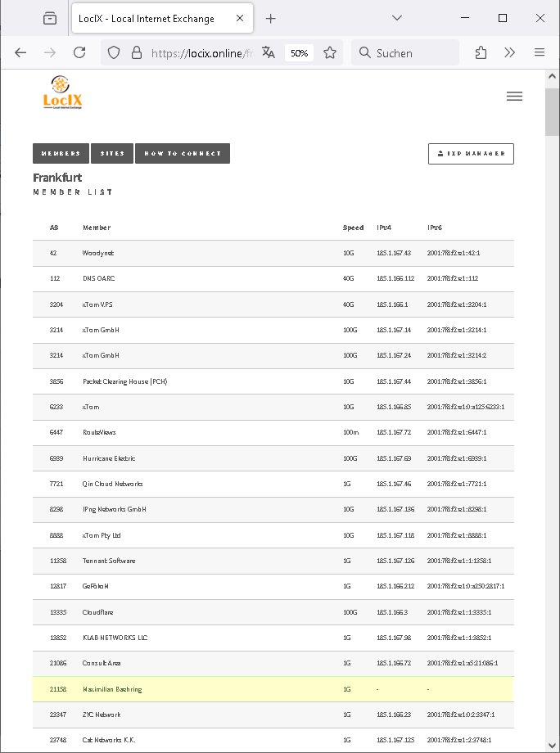Image resolution: width=560 pixels, height=753 pixels.
Task: Select the Hurricane Electric member name
Action: 109,458
